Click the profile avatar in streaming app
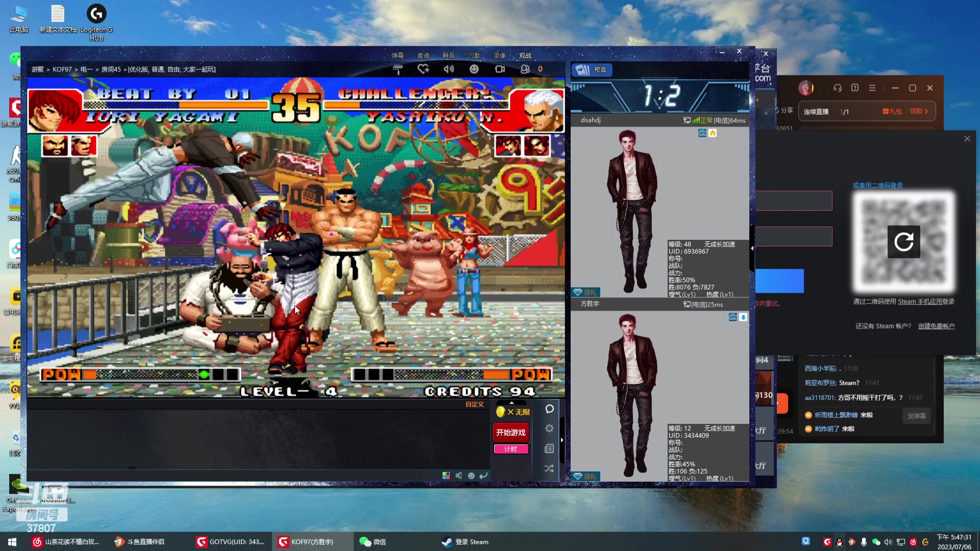The width and height of the screenshot is (980, 551). [x=806, y=88]
